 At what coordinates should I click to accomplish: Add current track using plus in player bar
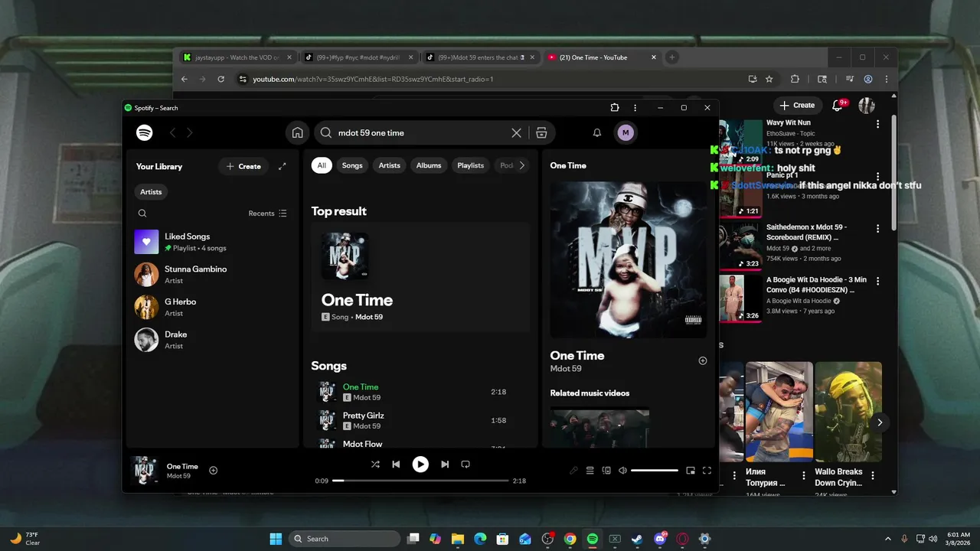214,471
